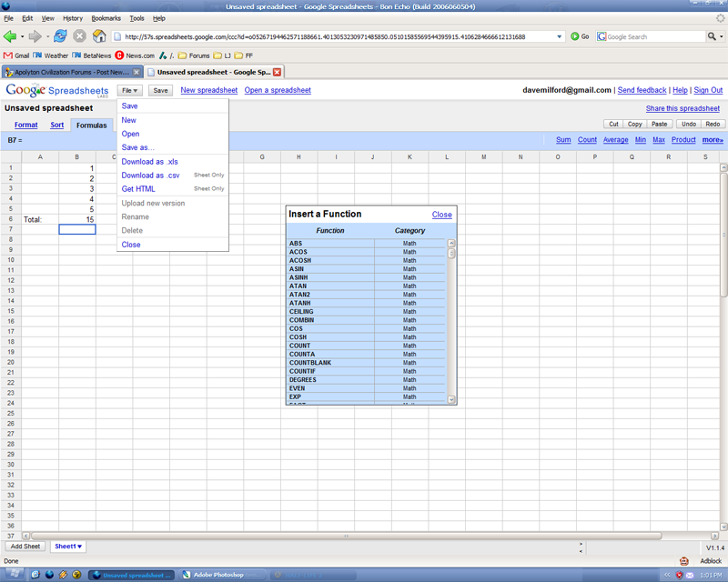Insert the Sum formula link
The height and width of the screenshot is (582, 728).
tap(563, 140)
